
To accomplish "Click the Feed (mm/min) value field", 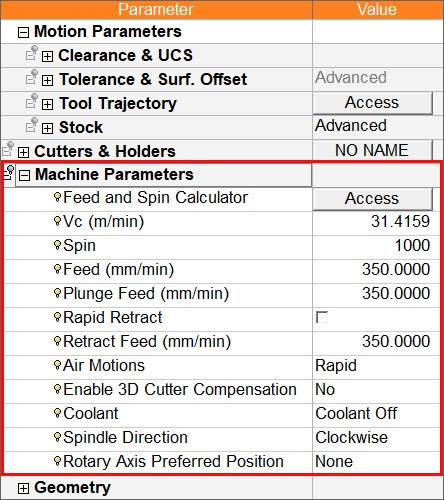I will pyautogui.click(x=376, y=269).
